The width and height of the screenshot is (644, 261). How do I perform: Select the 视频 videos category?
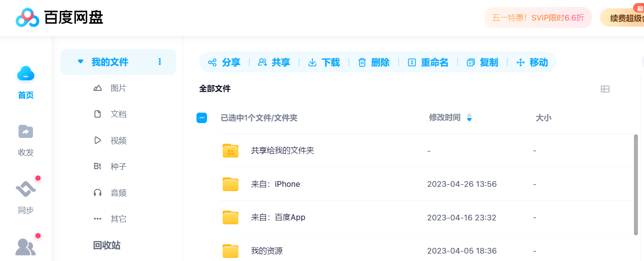(118, 140)
